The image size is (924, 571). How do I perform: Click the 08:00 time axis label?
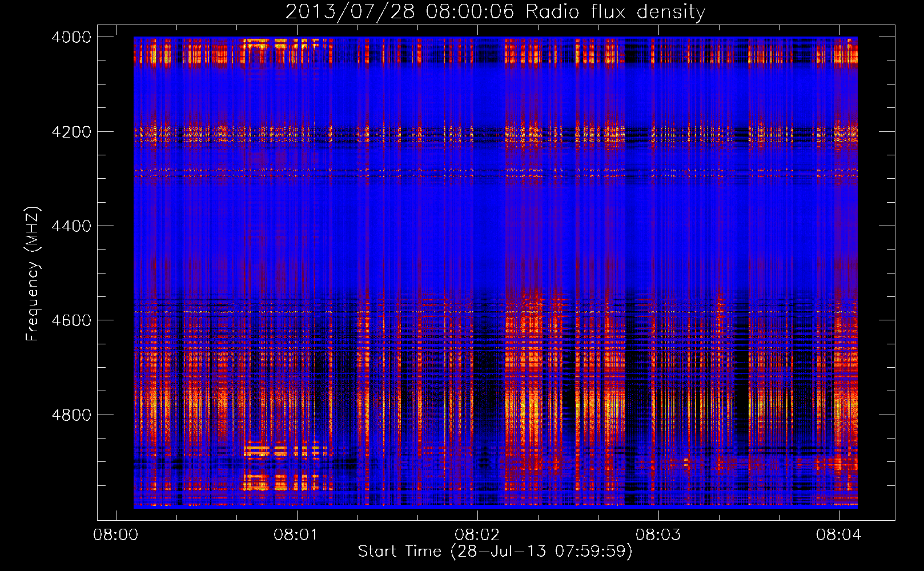click(x=116, y=535)
